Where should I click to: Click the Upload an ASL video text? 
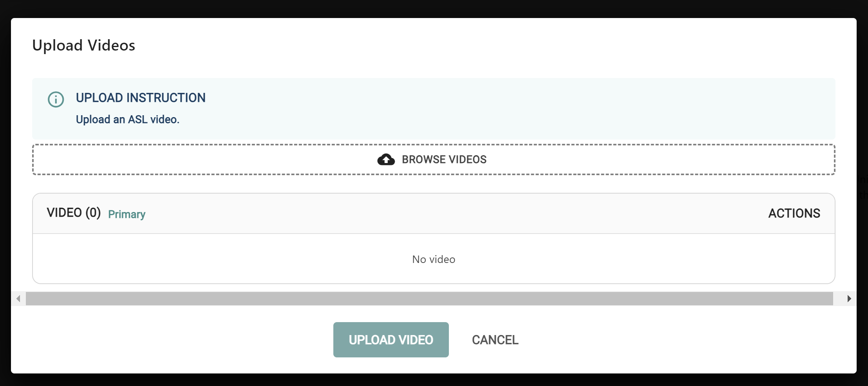coord(128,120)
